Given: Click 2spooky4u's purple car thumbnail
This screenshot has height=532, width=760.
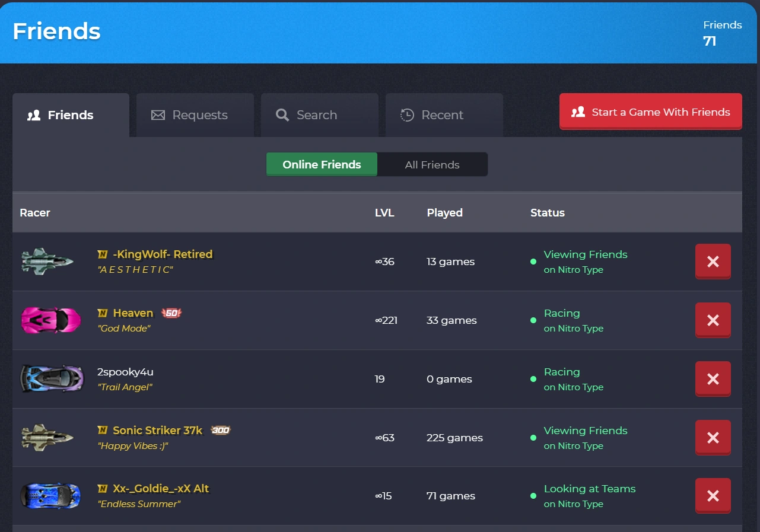Looking at the screenshot, I should [x=52, y=378].
